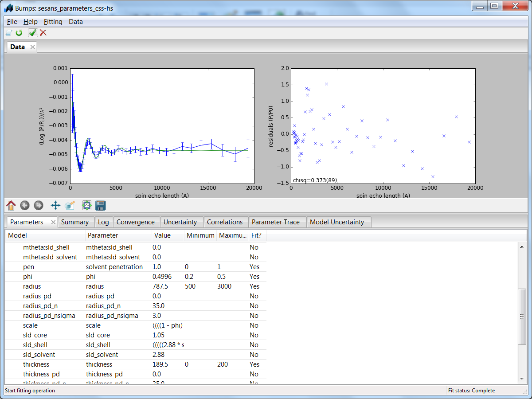Open the Correlations tab
The height and width of the screenshot is (399, 532).
tap(226, 222)
